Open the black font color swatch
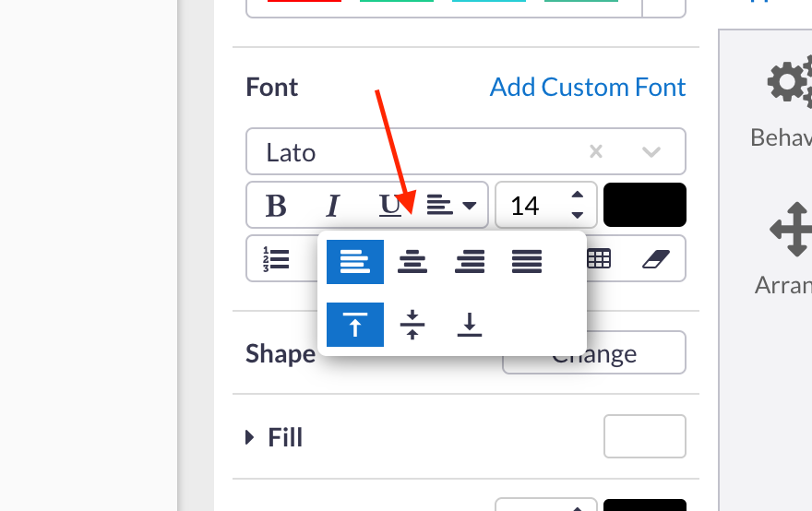812x511 pixels. click(644, 205)
